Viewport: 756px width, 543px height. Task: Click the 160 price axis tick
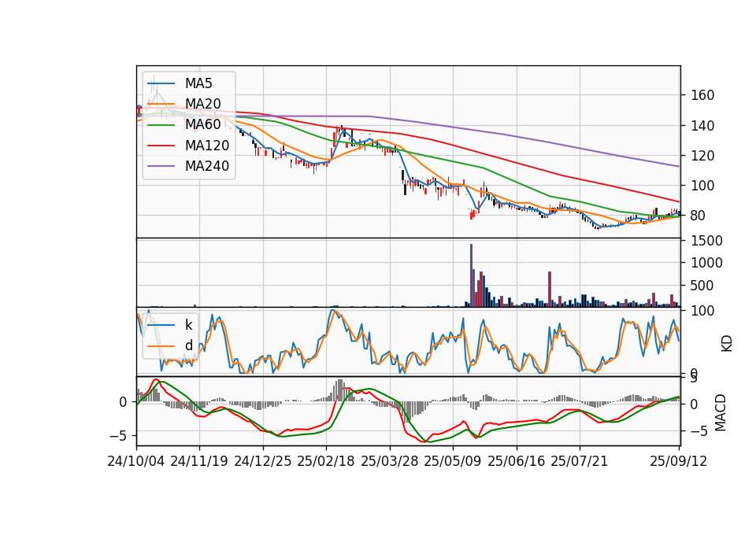[x=702, y=95]
